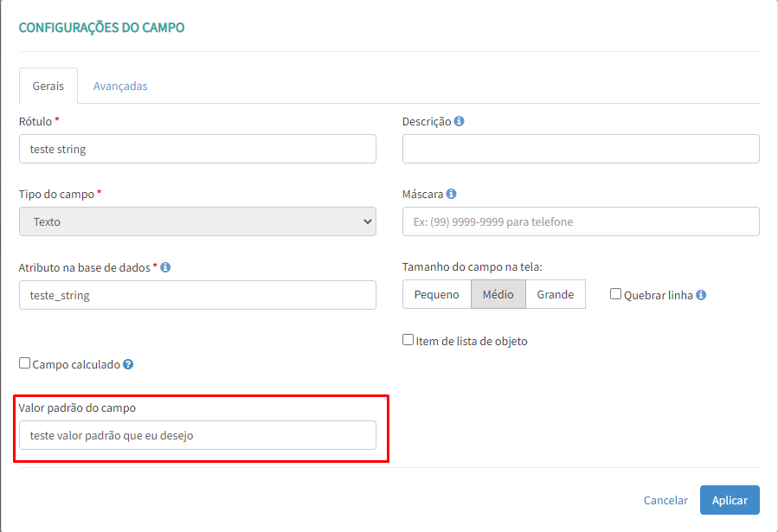The image size is (778, 532).
Task: Click info icon beside Atributo na base de dados
Action: point(165,267)
